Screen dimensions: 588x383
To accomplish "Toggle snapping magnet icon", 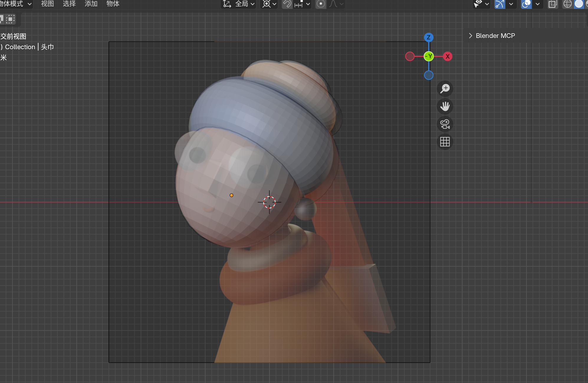I will [x=287, y=4].
